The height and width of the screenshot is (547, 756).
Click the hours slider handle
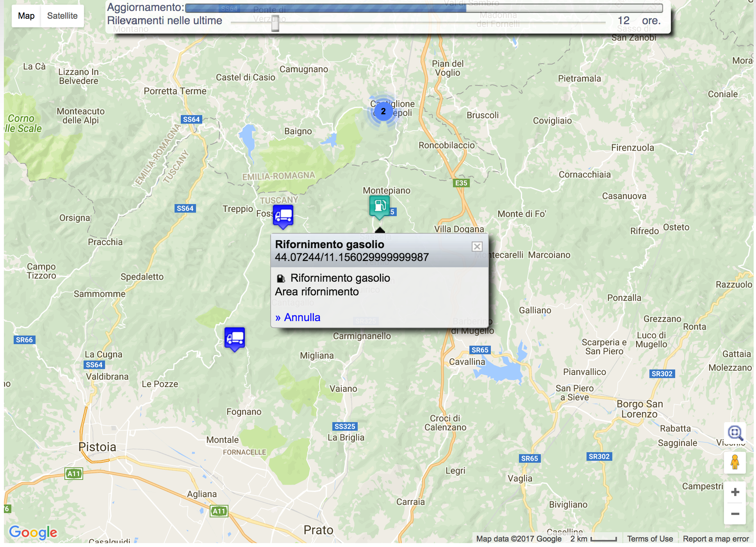pyautogui.click(x=275, y=23)
